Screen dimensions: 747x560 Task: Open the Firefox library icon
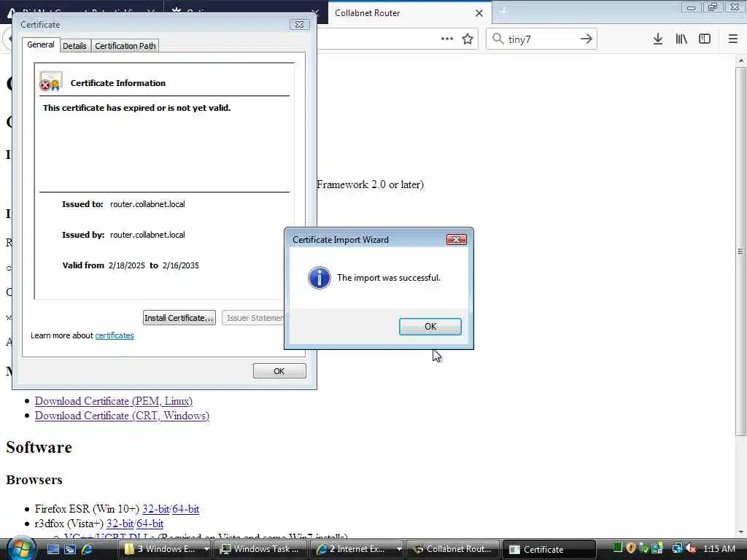coord(681,39)
